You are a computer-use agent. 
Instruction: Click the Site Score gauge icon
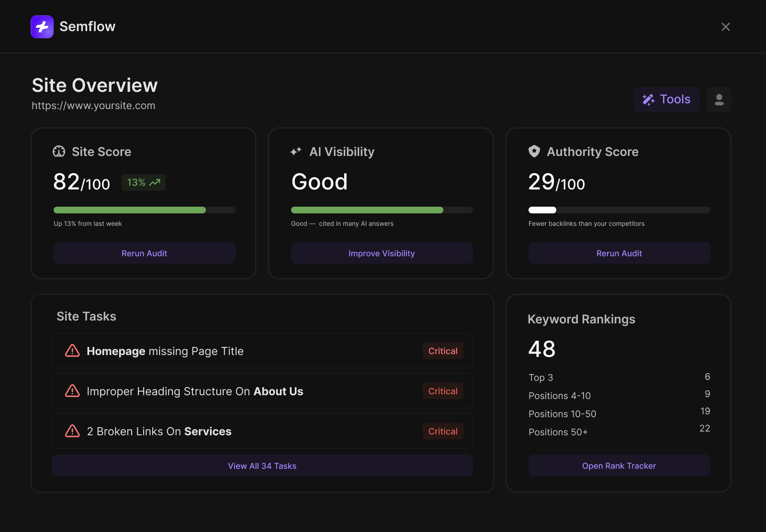(59, 152)
